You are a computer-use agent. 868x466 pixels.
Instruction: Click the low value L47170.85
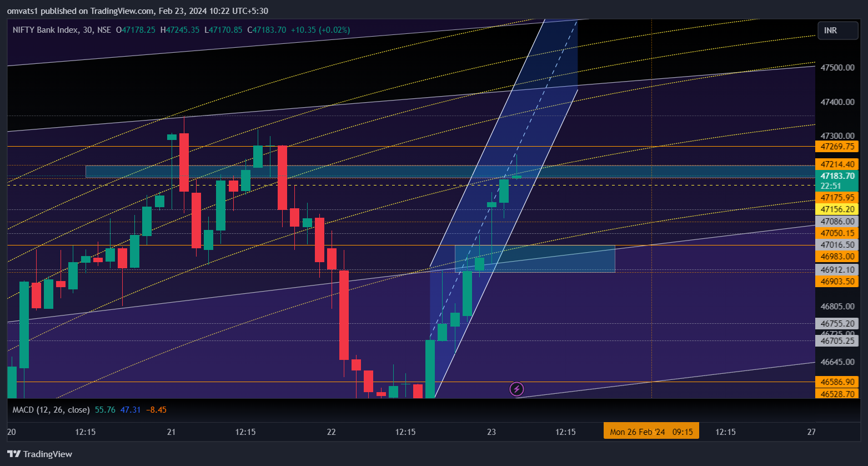(x=223, y=30)
